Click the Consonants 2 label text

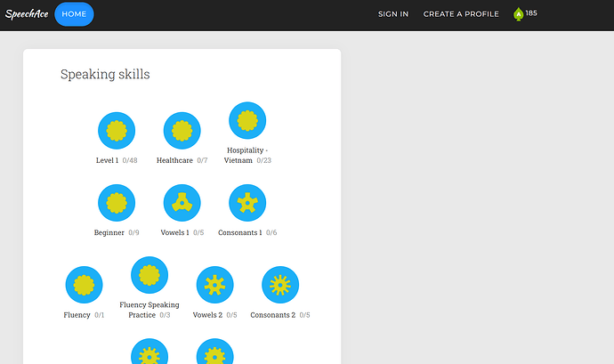click(x=272, y=315)
